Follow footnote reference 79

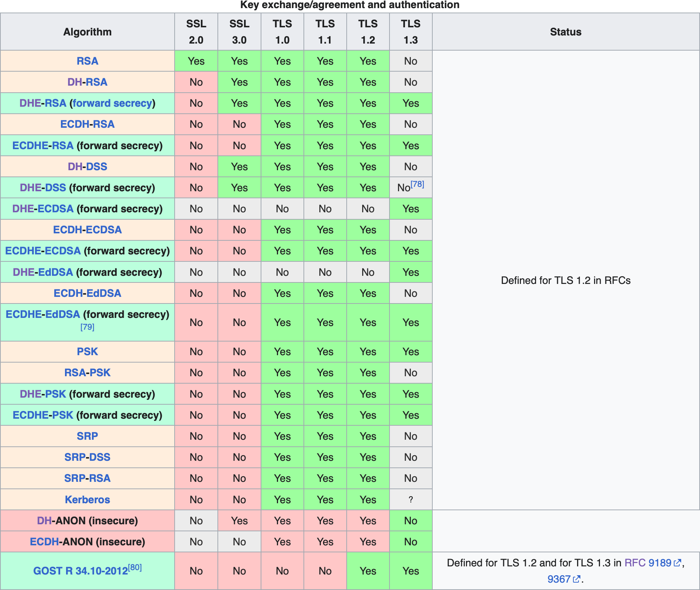87,327
